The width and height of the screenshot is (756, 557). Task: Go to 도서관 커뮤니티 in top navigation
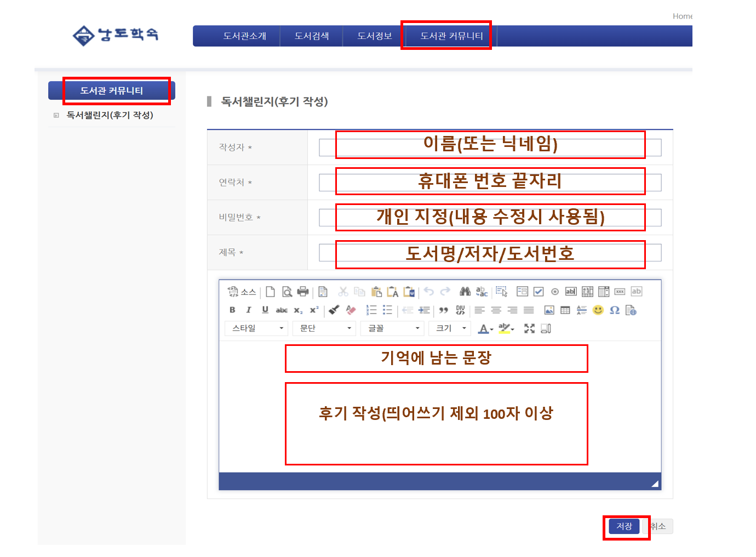pos(451,36)
